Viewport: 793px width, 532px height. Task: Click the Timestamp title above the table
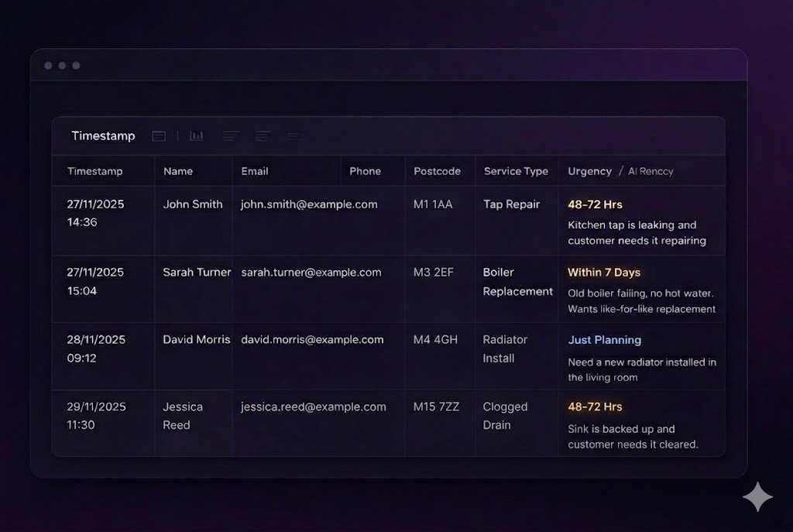103,136
